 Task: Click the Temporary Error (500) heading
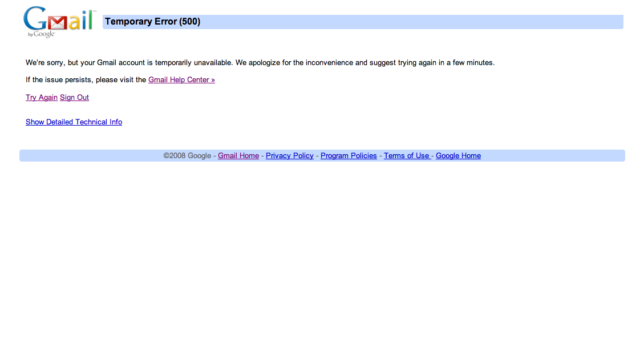pyautogui.click(x=152, y=22)
